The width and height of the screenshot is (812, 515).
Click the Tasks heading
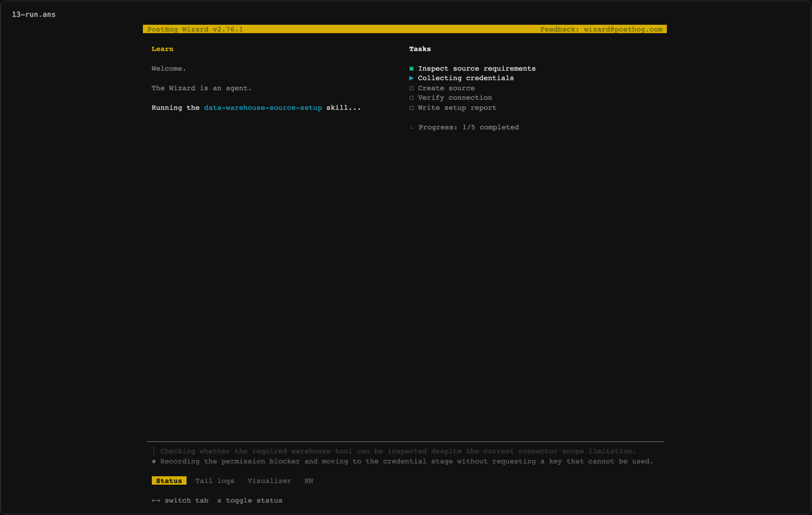coord(420,49)
